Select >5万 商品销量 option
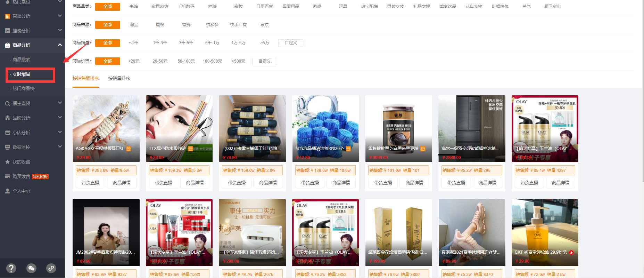The height and width of the screenshot is (278, 644). tap(264, 43)
